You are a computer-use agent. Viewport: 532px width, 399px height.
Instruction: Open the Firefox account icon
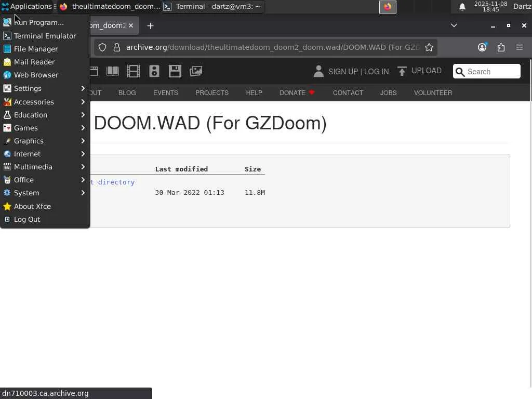[x=482, y=47]
